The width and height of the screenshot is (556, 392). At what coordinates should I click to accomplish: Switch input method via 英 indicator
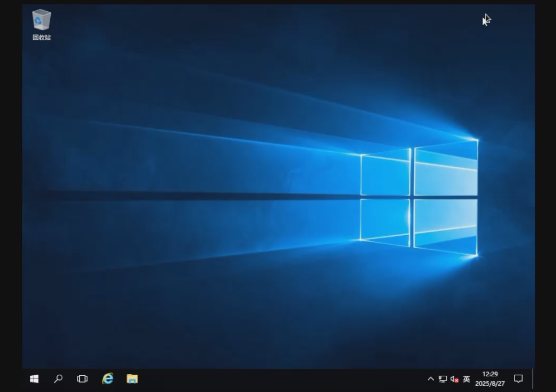(466, 379)
